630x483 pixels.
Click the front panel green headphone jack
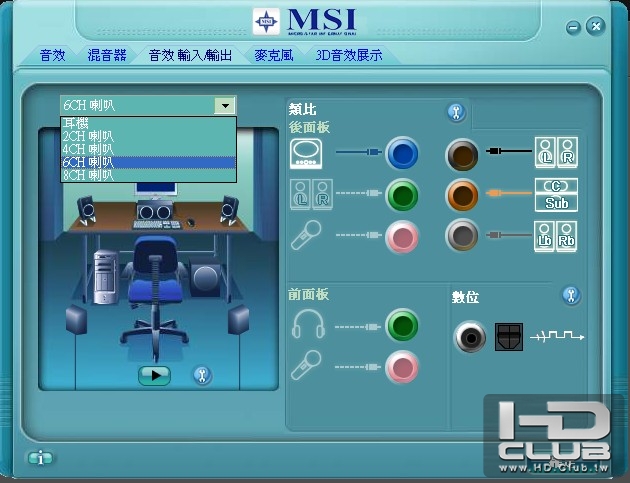402,325
